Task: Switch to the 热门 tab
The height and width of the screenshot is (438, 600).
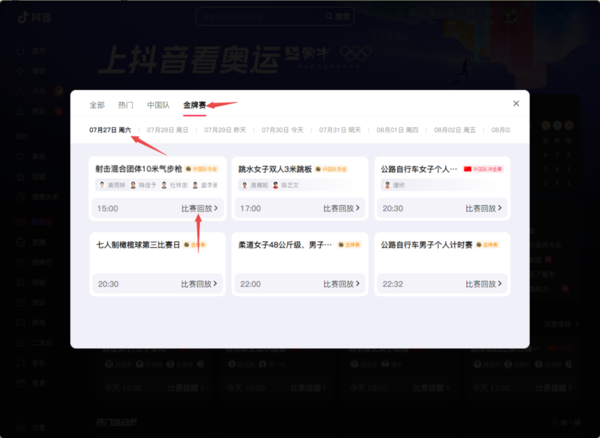Action: click(x=126, y=105)
